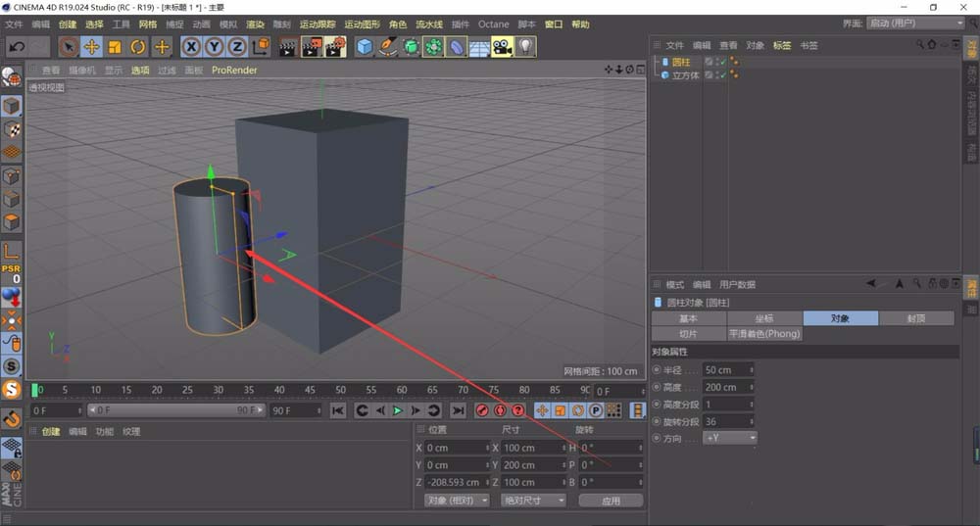Image resolution: width=980 pixels, height=526 pixels.
Task: Open the 界面 layout dropdown
Action: pos(917,24)
